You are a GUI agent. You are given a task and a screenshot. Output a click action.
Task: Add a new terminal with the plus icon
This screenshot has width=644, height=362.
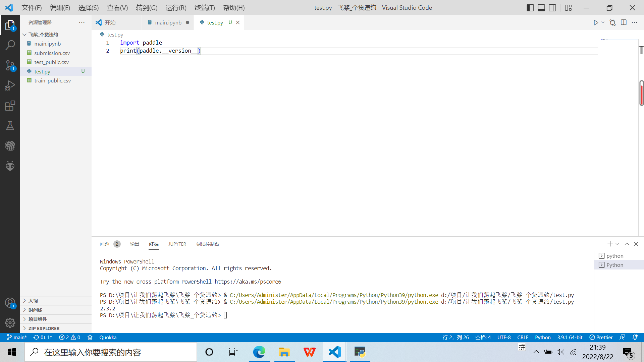tap(610, 244)
